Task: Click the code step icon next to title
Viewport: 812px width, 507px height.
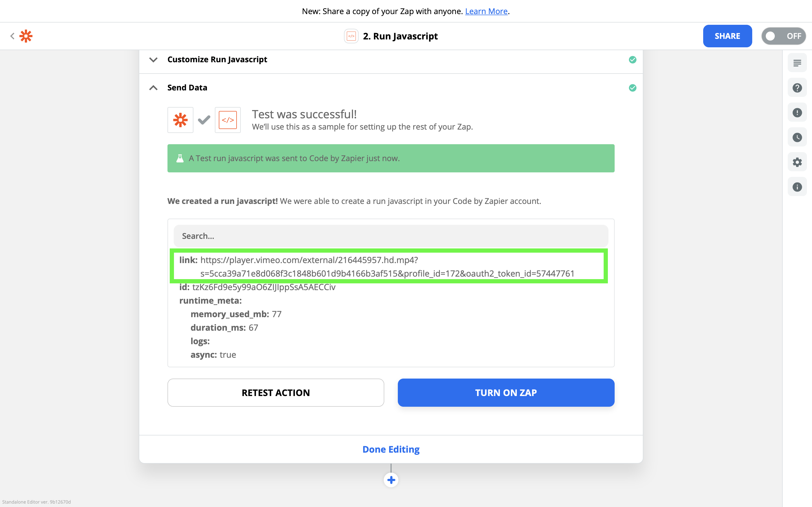Action: tap(351, 36)
